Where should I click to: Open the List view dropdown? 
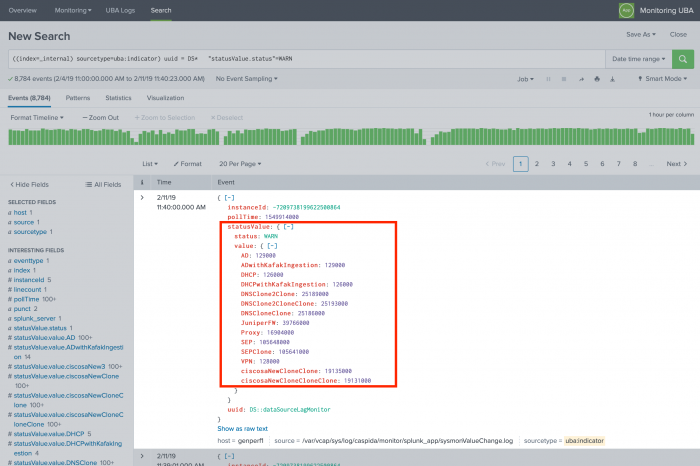point(150,164)
